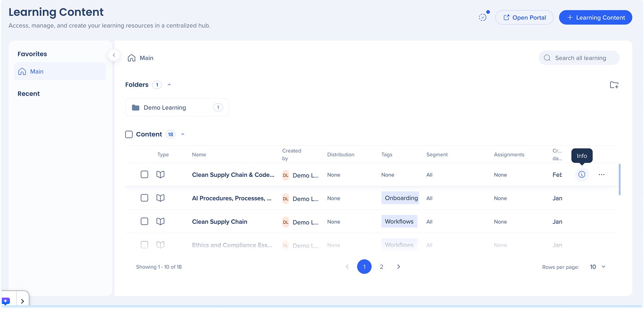Collapse the Folders section chevron
This screenshot has width=644, height=309.
pyautogui.click(x=169, y=85)
